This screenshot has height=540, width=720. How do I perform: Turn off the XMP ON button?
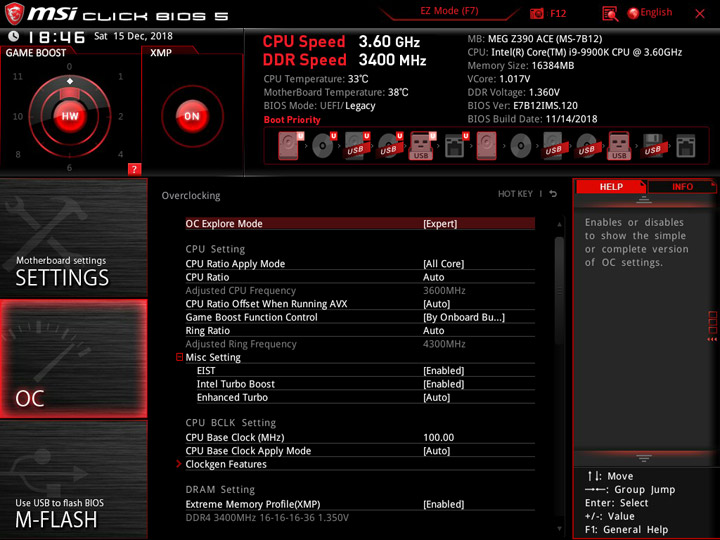(192, 116)
